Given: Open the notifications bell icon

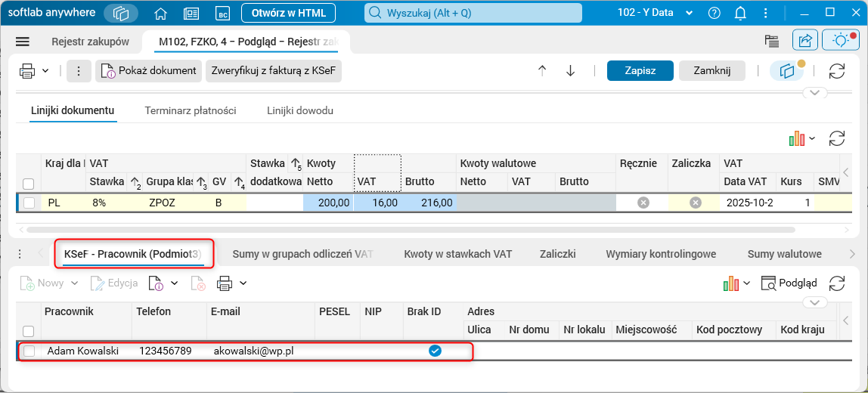Looking at the screenshot, I should pos(740,13).
